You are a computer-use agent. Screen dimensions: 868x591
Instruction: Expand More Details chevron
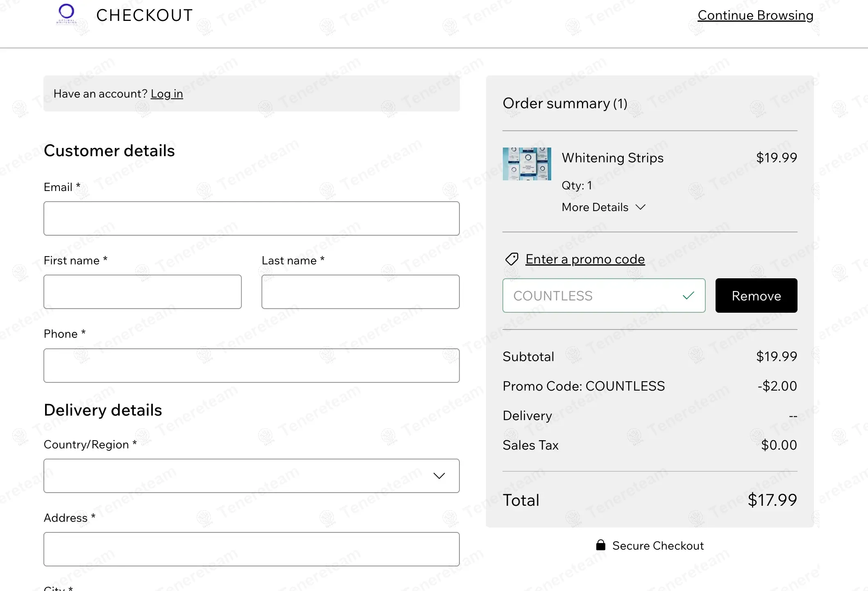(641, 207)
